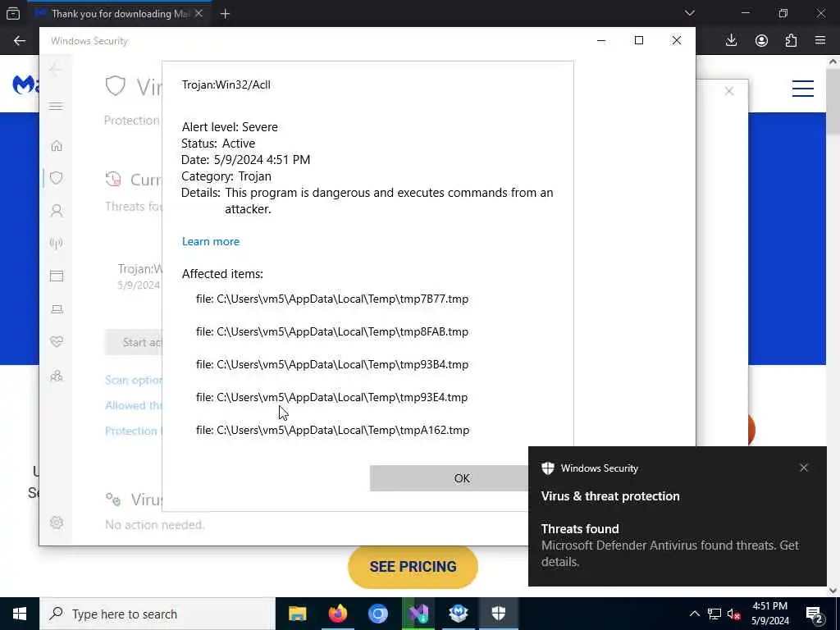The width and height of the screenshot is (840, 630).
Task: Open Action Center notifications icon
Action: click(815, 614)
